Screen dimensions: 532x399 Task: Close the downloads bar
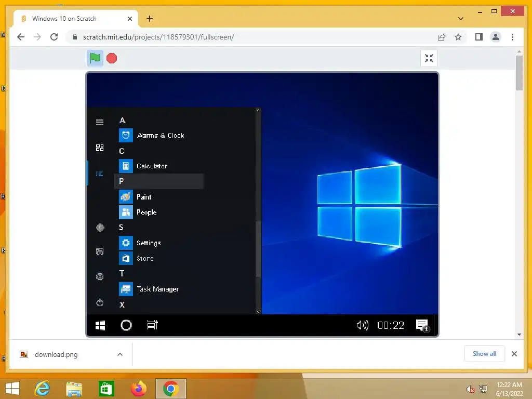coord(514,354)
